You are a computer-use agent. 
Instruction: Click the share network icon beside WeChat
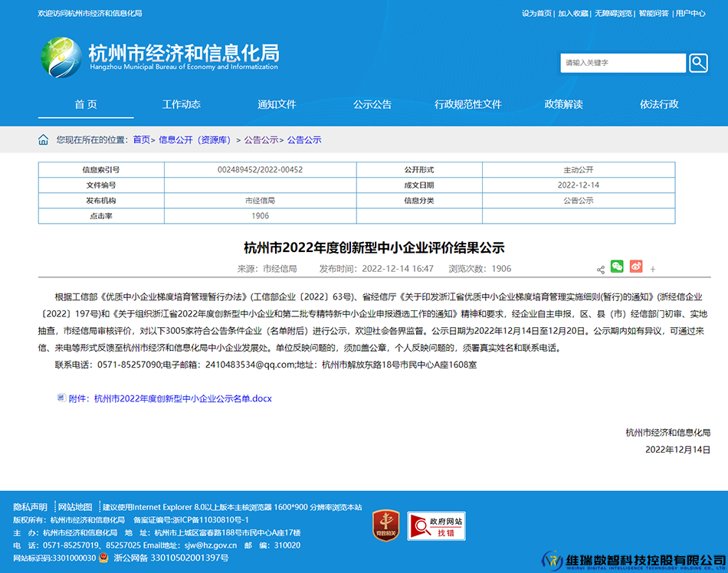(602, 268)
